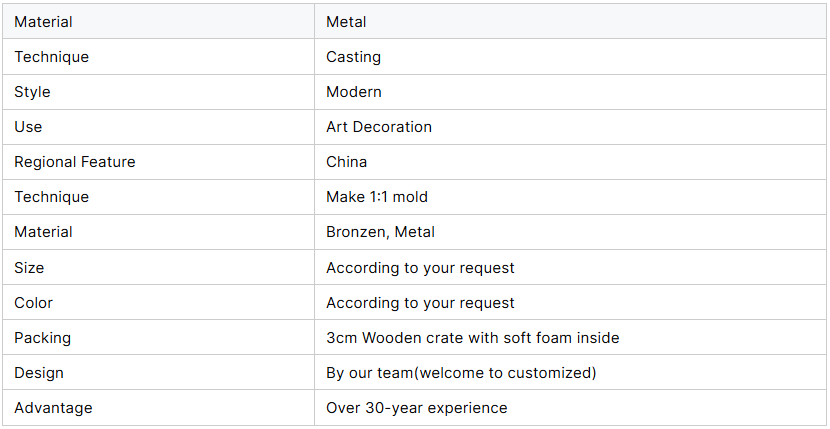The height and width of the screenshot is (429, 830).
Task: Select the 'Use' label cell
Action: click(x=159, y=127)
